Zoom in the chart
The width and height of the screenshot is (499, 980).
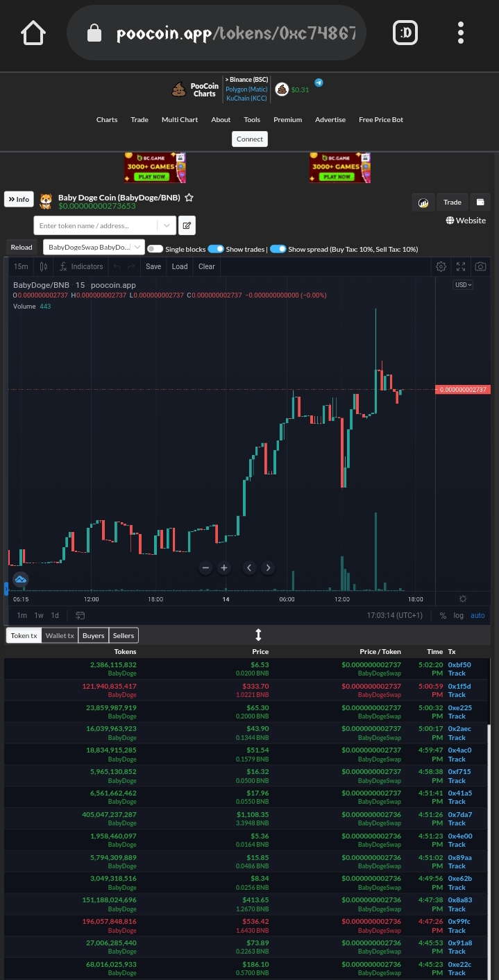(224, 567)
